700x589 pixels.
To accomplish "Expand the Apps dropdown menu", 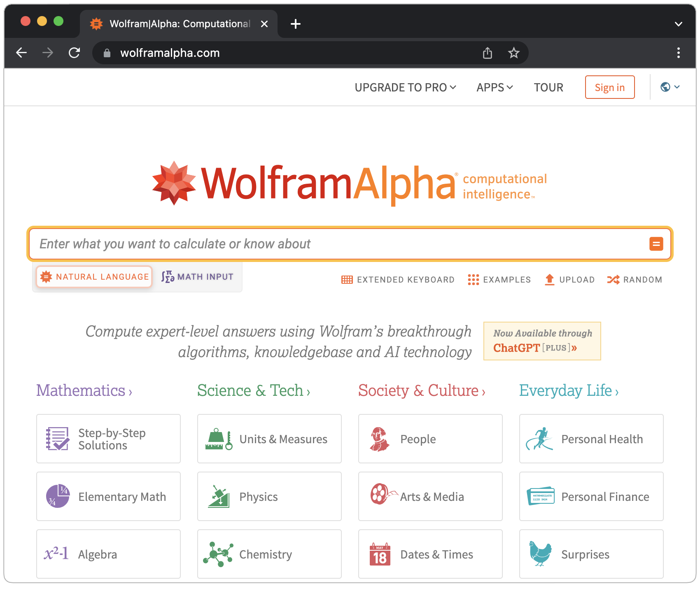I will (x=495, y=87).
